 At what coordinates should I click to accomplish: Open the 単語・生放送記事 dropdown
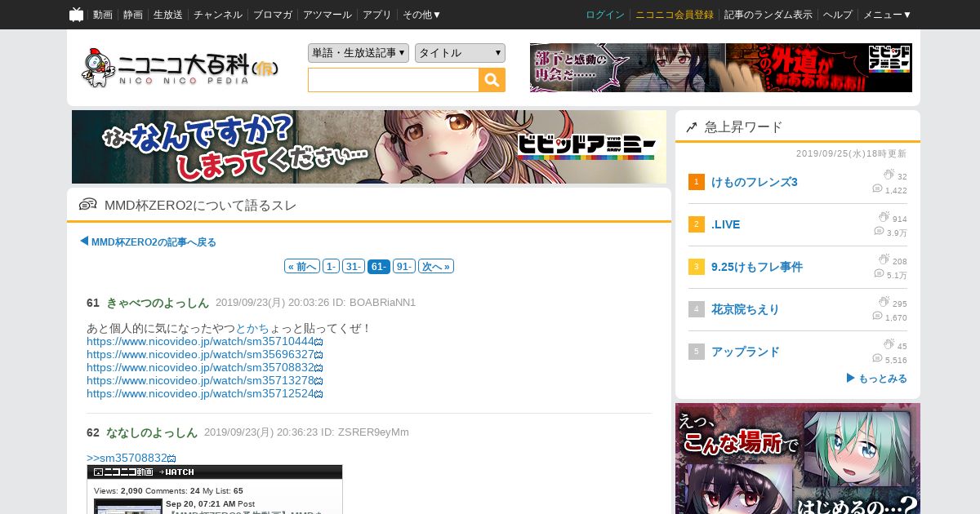coord(359,53)
